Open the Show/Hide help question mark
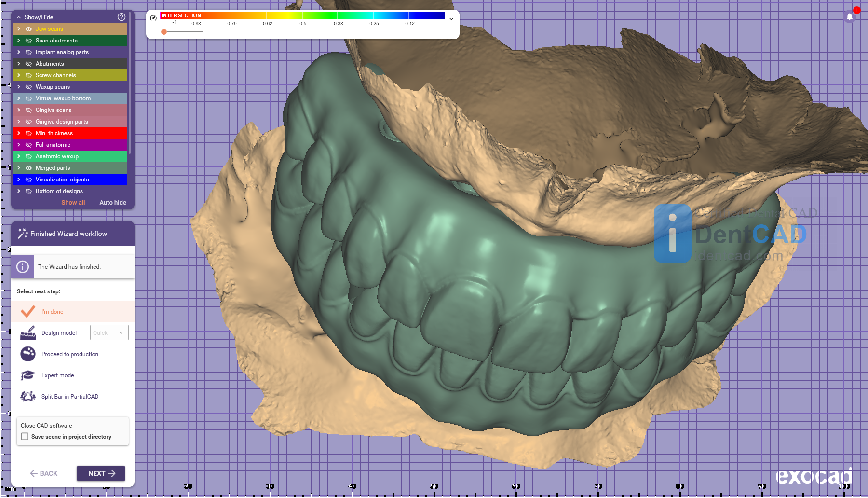868x498 pixels. (x=122, y=17)
